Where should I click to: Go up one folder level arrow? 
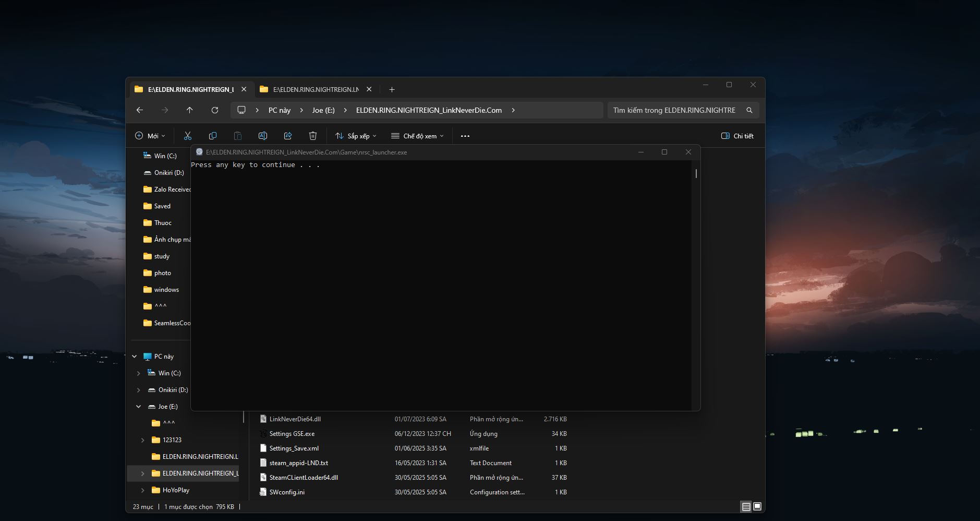tap(190, 110)
